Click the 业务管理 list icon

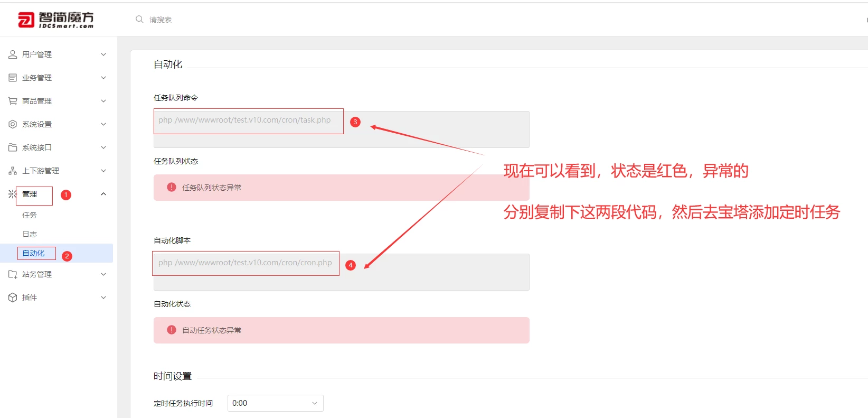(13, 78)
